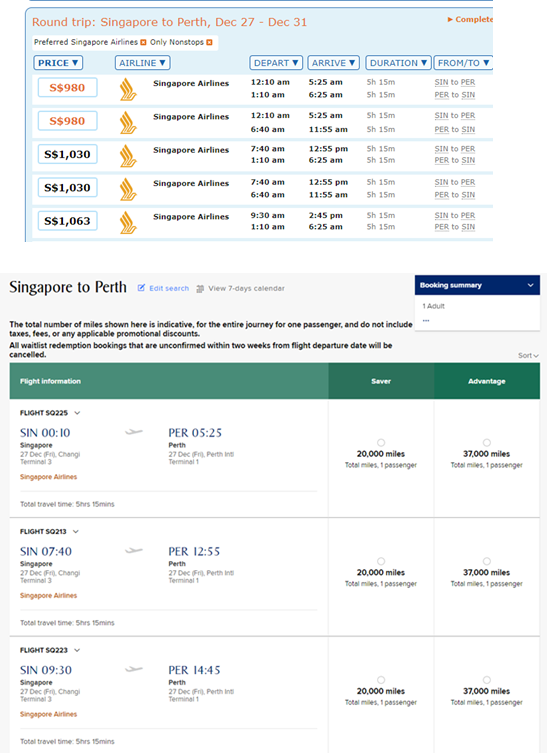This screenshot has height=753, width=547.
Task: Sort results by AIRLINE
Action: click(142, 63)
